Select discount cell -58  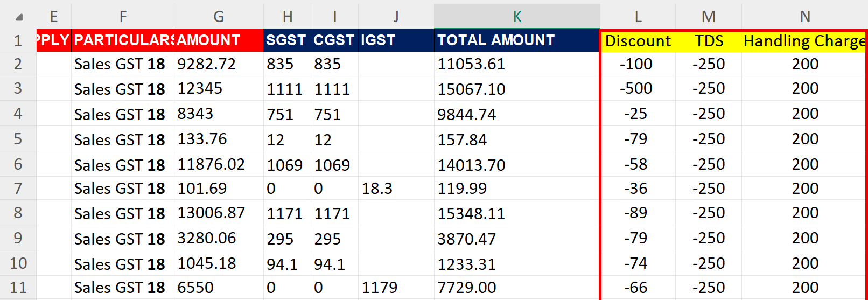(638, 164)
